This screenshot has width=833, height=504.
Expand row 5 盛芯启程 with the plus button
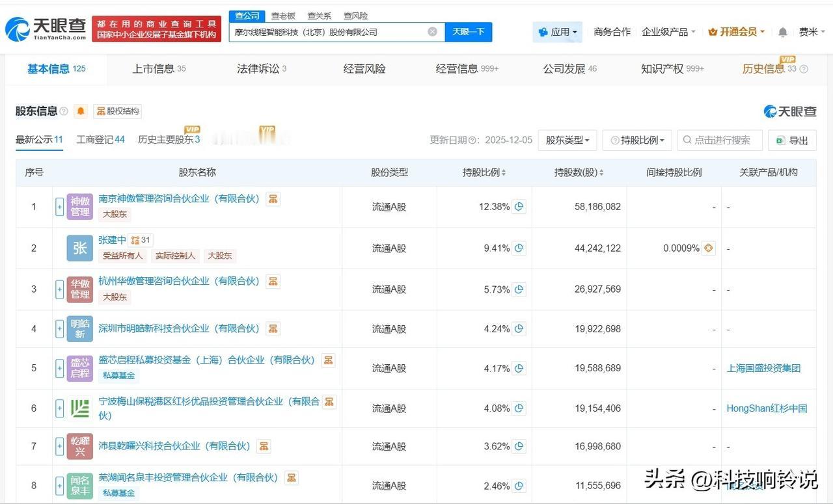click(59, 368)
